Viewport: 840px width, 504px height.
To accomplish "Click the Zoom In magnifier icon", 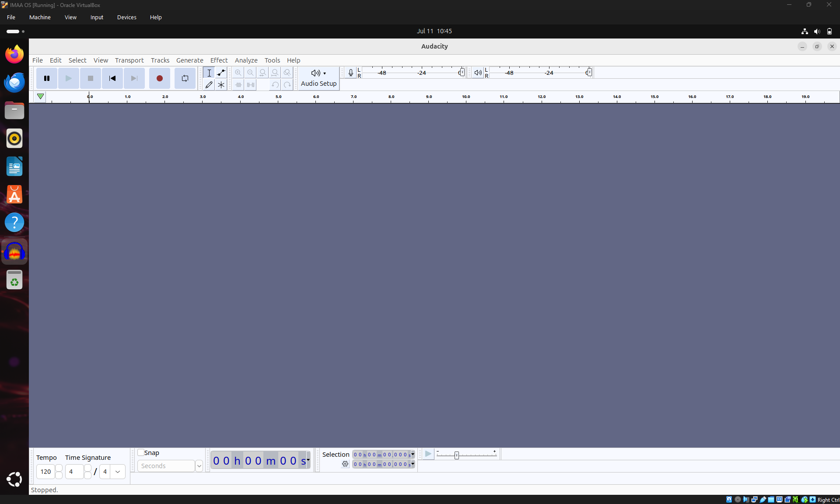I will click(238, 73).
